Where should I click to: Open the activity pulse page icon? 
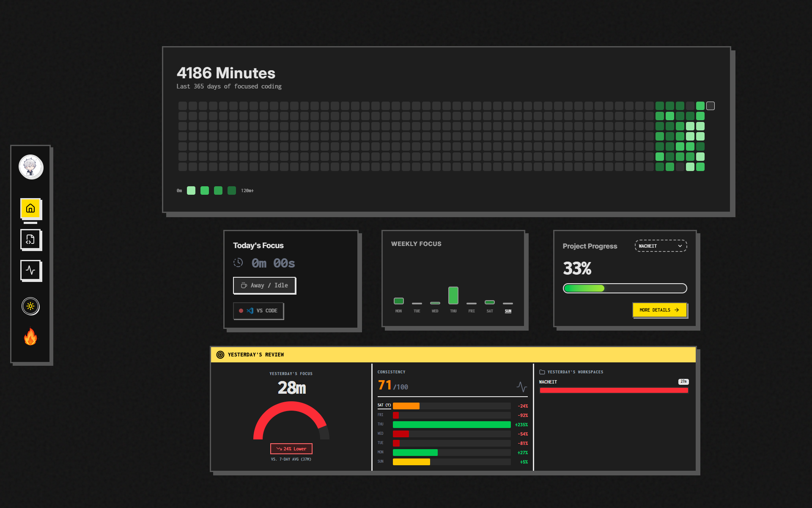30,270
